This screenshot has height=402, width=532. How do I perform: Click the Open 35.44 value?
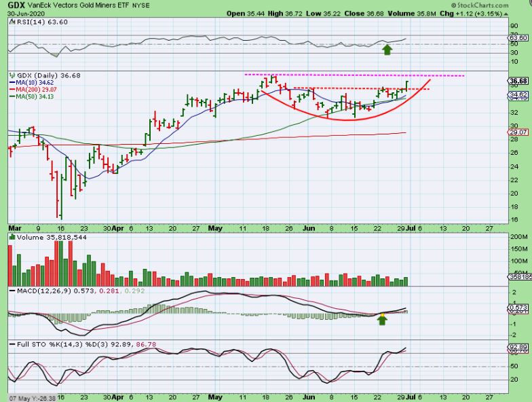pos(246,14)
